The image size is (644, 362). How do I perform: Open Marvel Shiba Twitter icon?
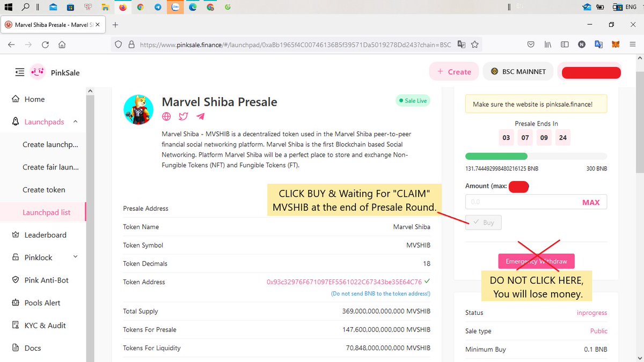(184, 116)
